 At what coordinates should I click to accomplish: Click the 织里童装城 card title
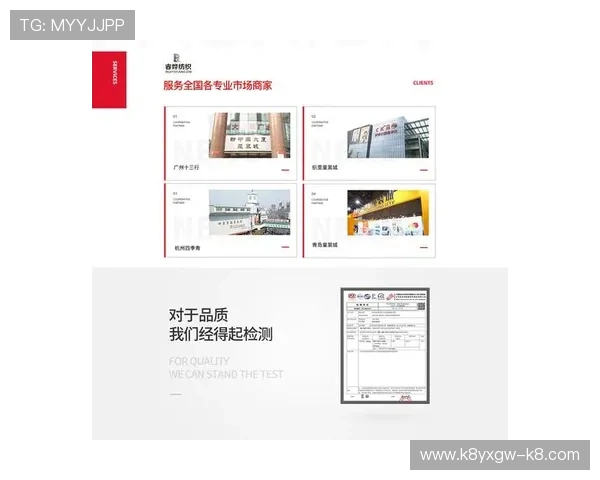coord(324,167)
